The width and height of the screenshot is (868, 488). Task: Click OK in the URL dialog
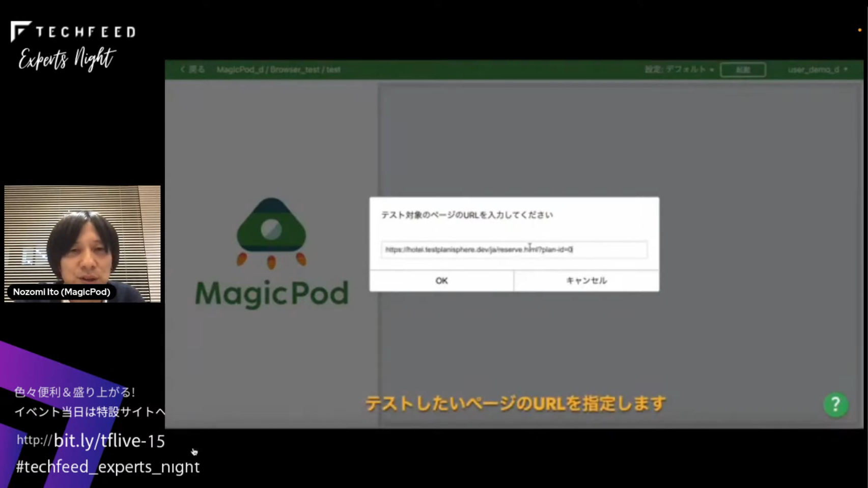(441, 280)
